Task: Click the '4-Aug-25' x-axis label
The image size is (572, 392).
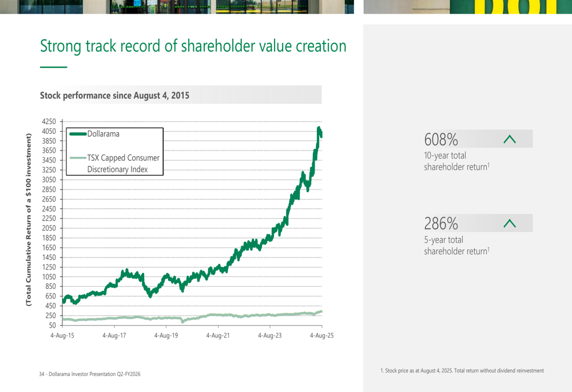Action: (x=321, y=335)
